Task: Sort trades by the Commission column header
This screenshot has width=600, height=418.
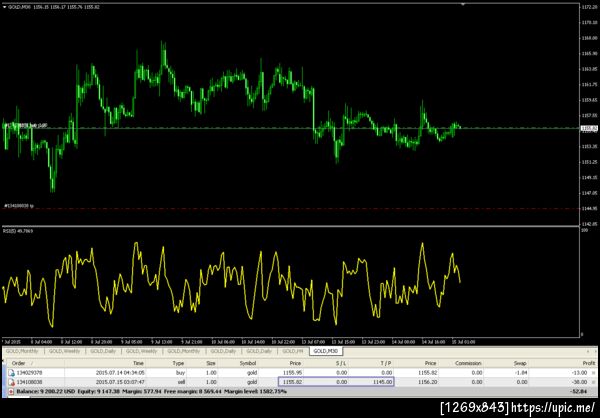Action: coord(468,363)
